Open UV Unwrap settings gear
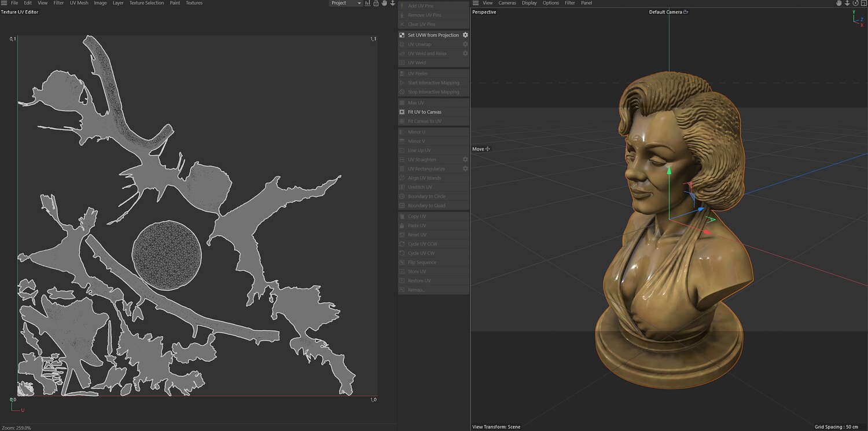This screenshot has height=431, width=868. pos(465,44)
